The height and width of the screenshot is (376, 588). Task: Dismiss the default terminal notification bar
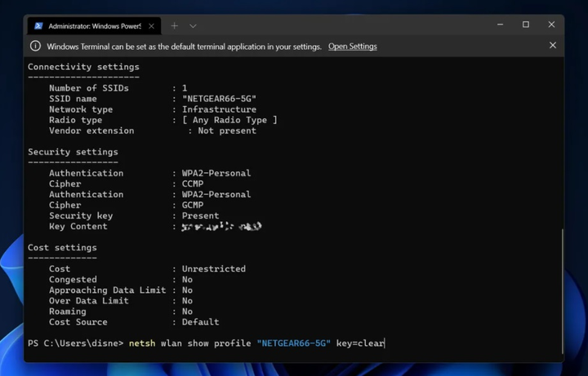click(553, 46)
